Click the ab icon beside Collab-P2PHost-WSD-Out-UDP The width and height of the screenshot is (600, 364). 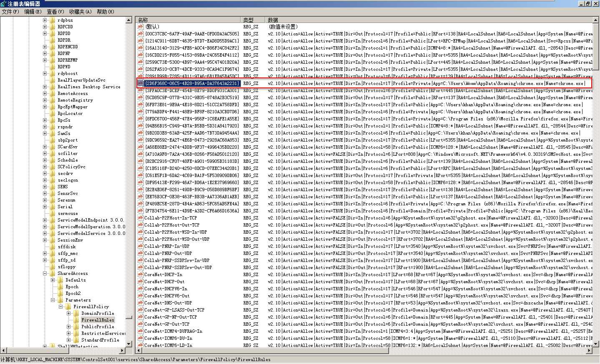coord(141,239)
